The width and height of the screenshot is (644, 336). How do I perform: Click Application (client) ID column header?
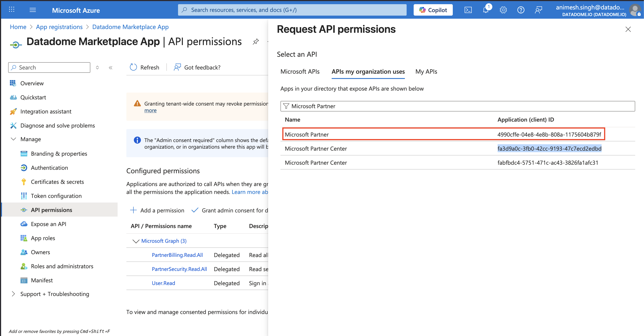pos(526,120)
